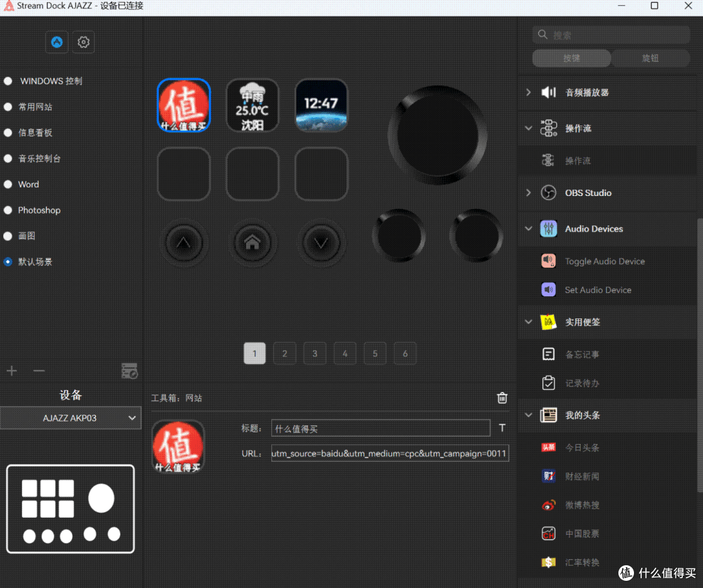Screen dimensions: 703x588
Task: Delete key config with trash icon
Action: [502, 398]
